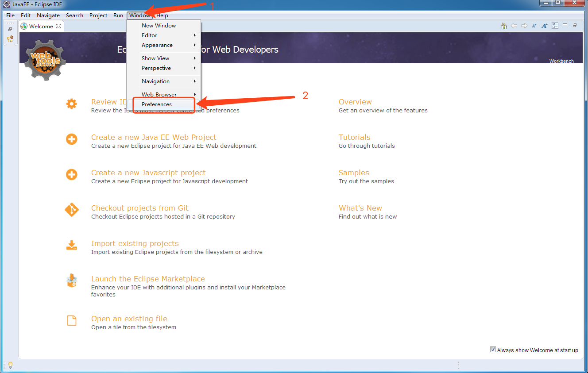Open the What's New link
This screenshot has width=588, height=373.
pyautogui.click(x=360, y=208)
